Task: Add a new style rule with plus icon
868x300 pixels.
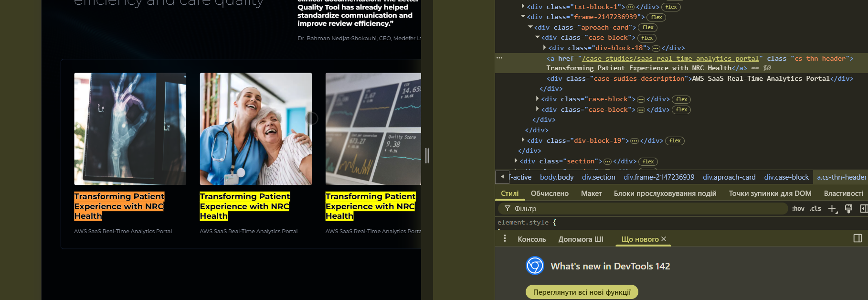Action: 832,208
